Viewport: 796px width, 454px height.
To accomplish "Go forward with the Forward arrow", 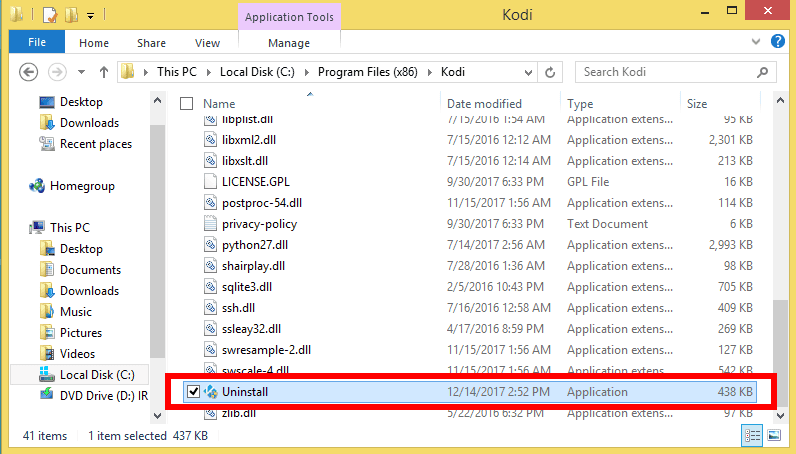I will 57,72.
